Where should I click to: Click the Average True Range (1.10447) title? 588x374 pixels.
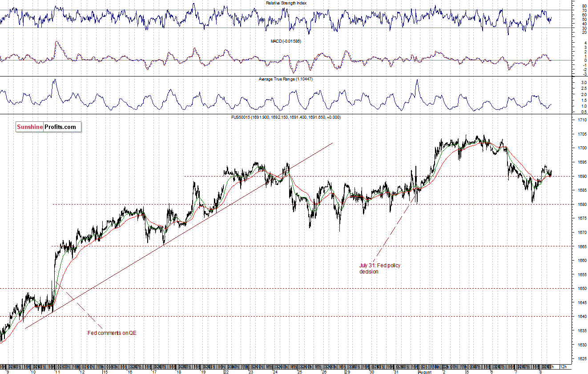286,79
